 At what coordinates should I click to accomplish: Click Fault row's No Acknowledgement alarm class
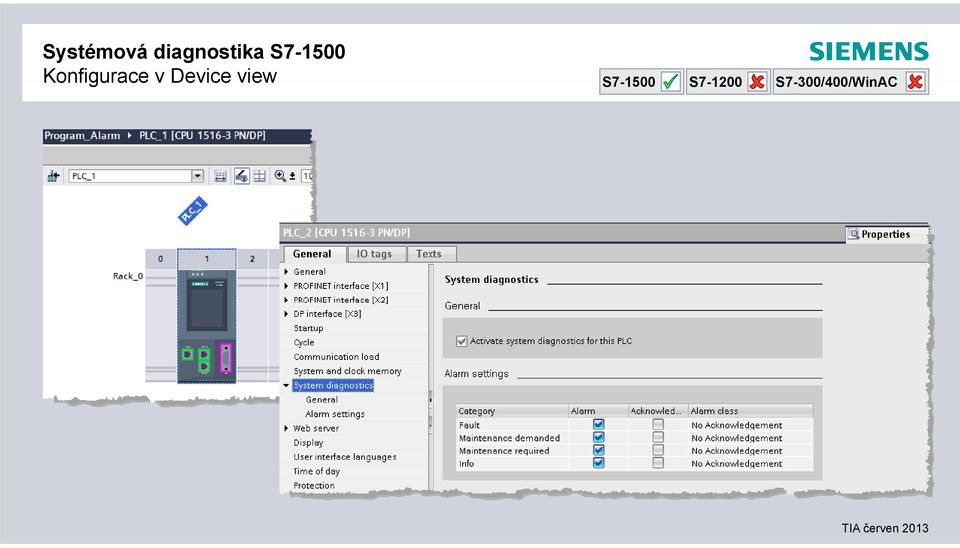coord(737,425)
